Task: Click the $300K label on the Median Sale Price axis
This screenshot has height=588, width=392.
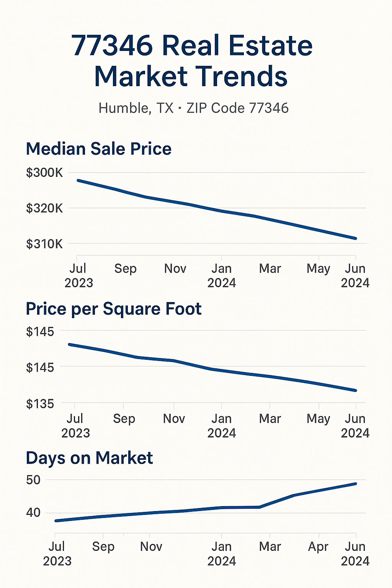Action: point(44,173)
